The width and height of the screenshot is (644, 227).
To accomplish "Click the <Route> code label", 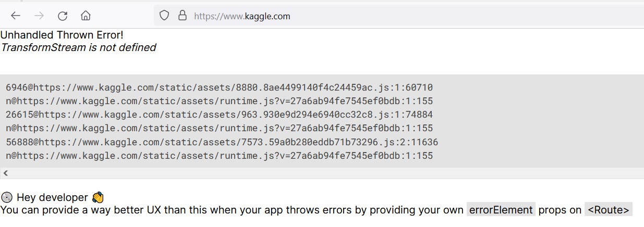I will click(608, 210).
